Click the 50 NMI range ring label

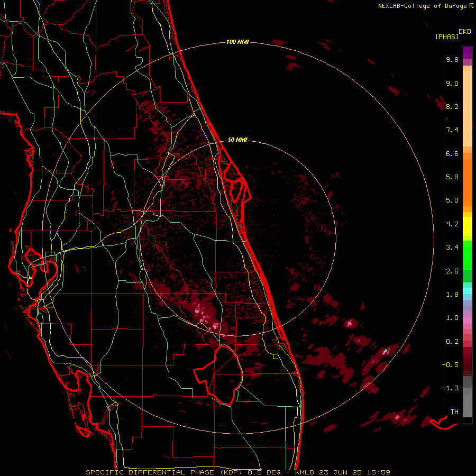(237, 140)
